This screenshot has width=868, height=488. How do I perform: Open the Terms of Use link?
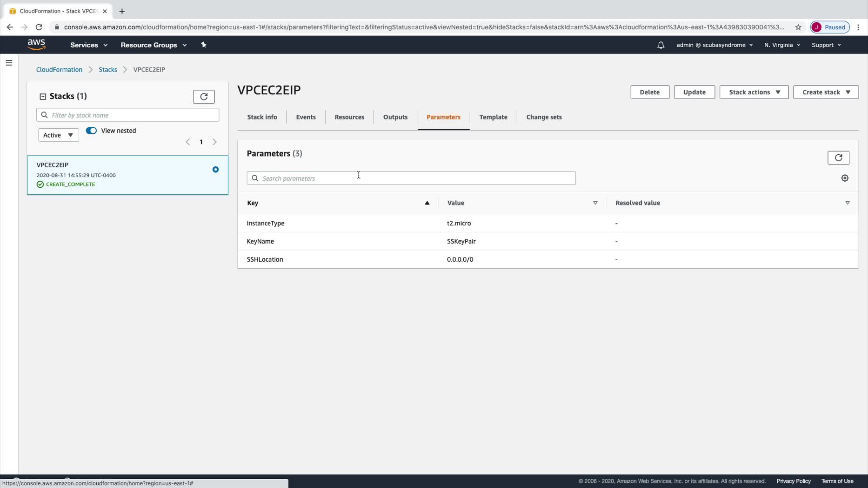837,481
